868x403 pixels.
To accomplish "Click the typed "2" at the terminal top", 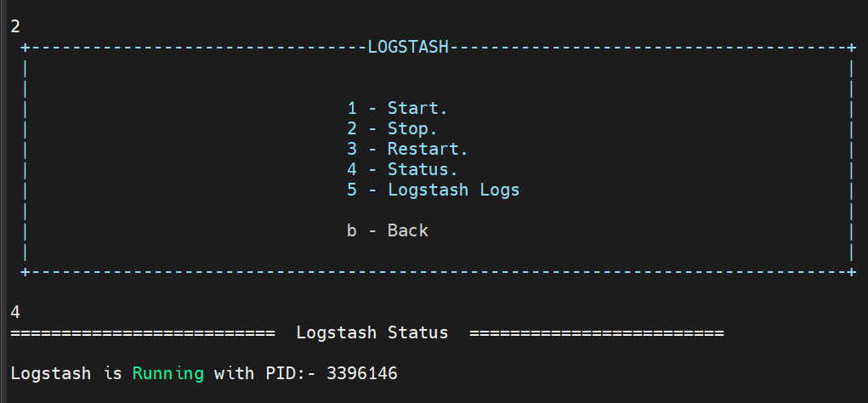I will [x=15, y=26].
